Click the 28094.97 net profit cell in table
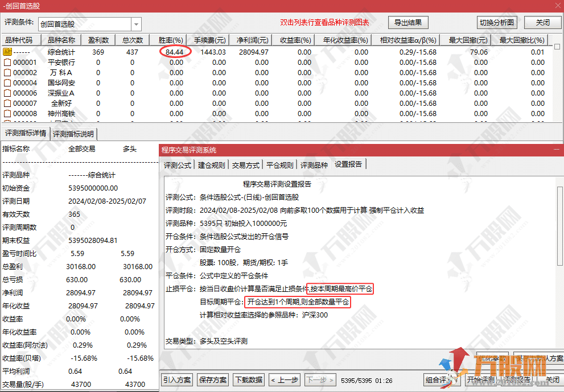Viewport: 564px width, 392px height. pos(254,52)
